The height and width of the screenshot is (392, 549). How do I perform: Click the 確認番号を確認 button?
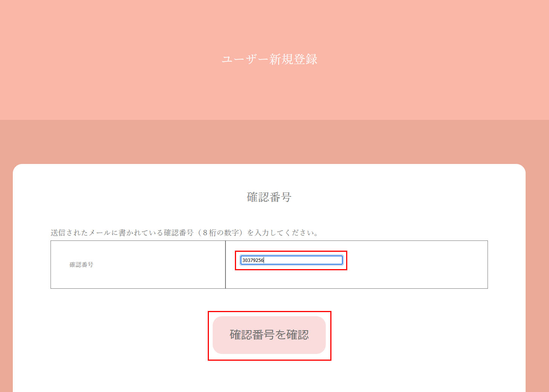(x=269, y=335)
